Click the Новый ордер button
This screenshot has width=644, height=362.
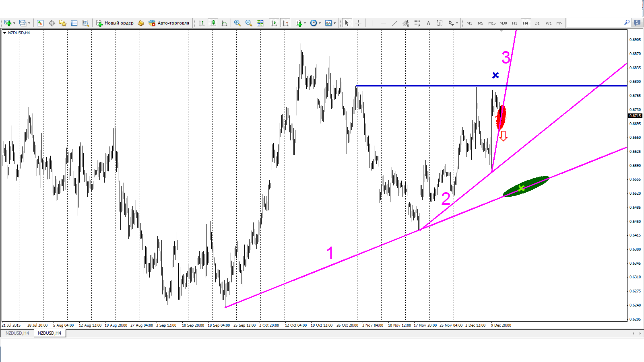point(115,23)
